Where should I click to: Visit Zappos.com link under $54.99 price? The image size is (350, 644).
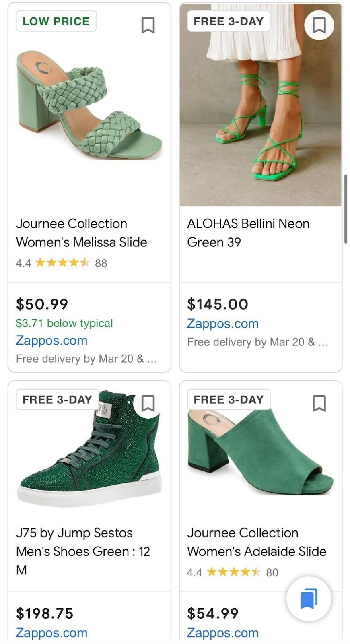[x=222, y=633]
